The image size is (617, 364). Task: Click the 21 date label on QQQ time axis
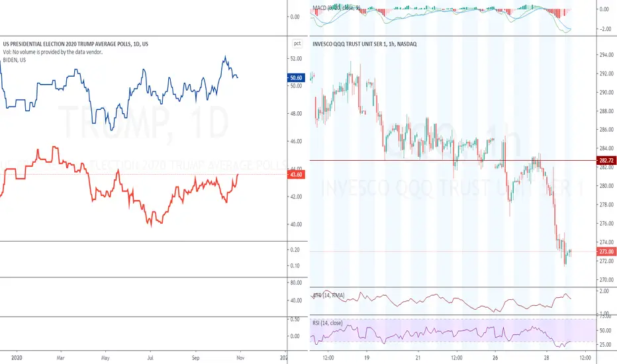click(418, 357)
